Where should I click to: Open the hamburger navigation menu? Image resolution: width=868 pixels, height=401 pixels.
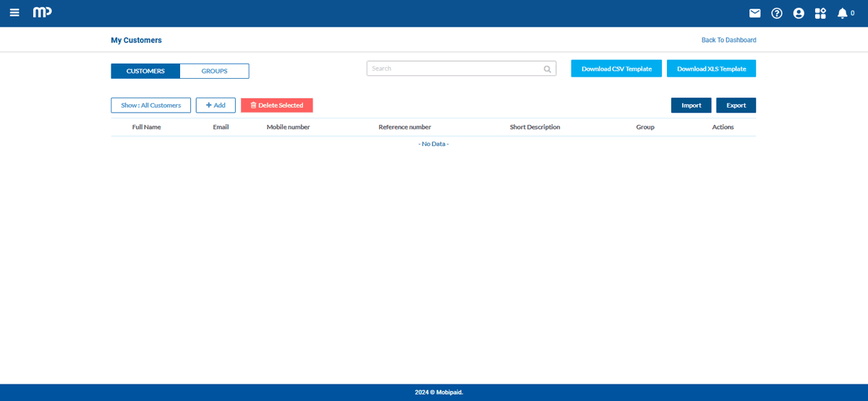tap(14, 13)
